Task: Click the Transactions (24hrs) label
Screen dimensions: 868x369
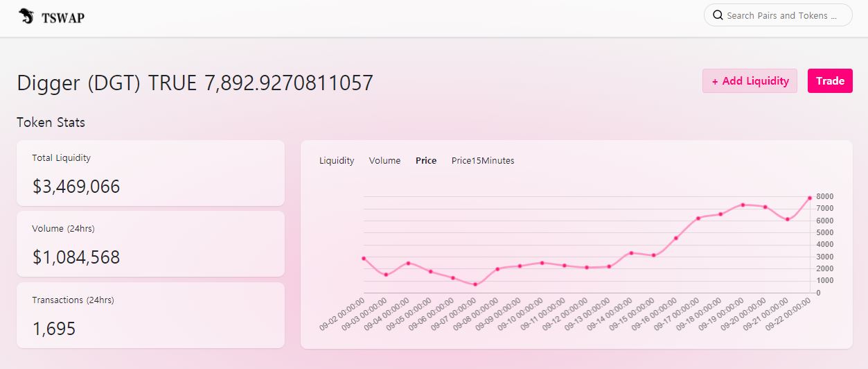Action: 73,300
